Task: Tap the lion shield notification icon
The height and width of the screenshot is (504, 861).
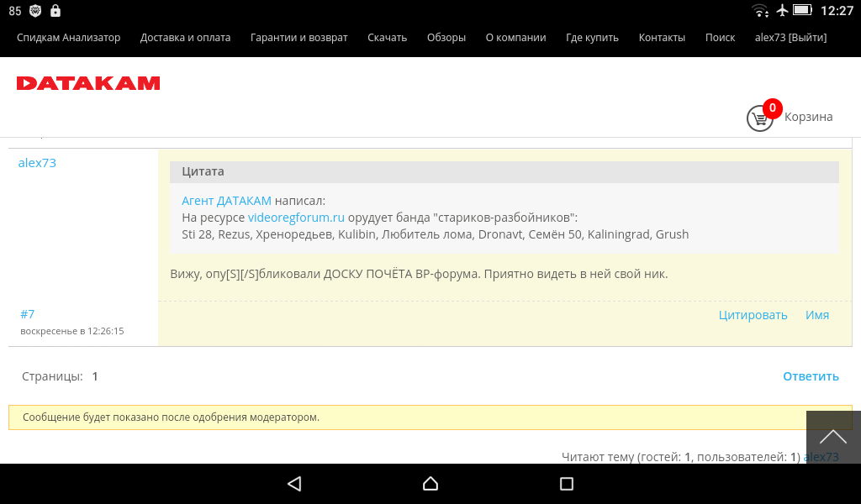Action: point(35,10)
